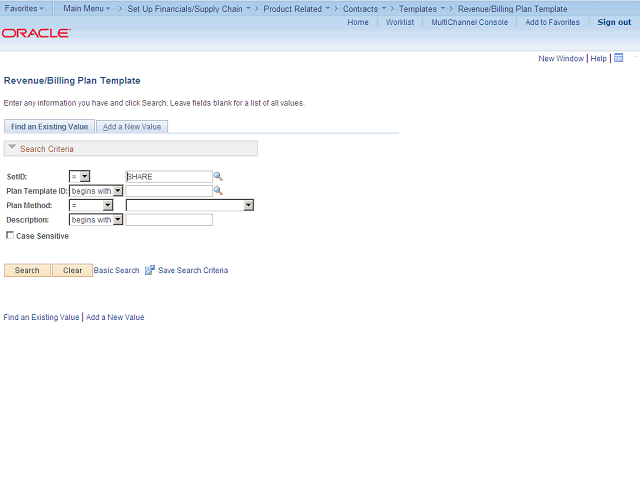Open Plan Template ID lookup magnifier

pos(218,191)
